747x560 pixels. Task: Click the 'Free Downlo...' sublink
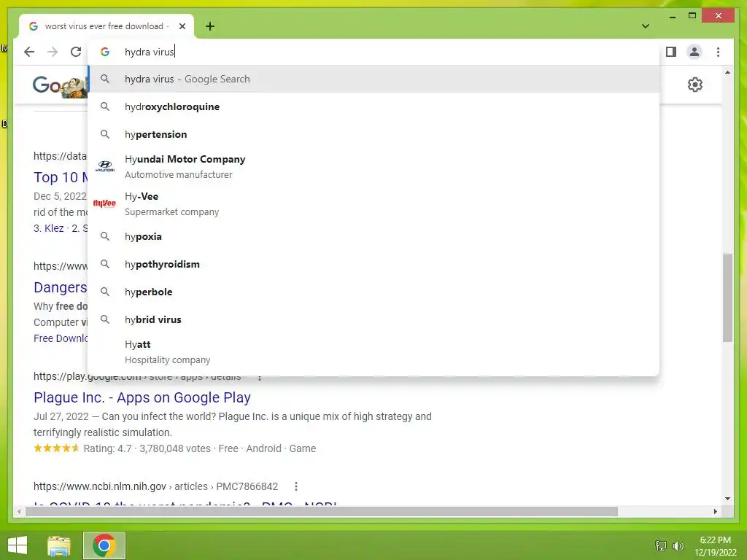point(61,338)
